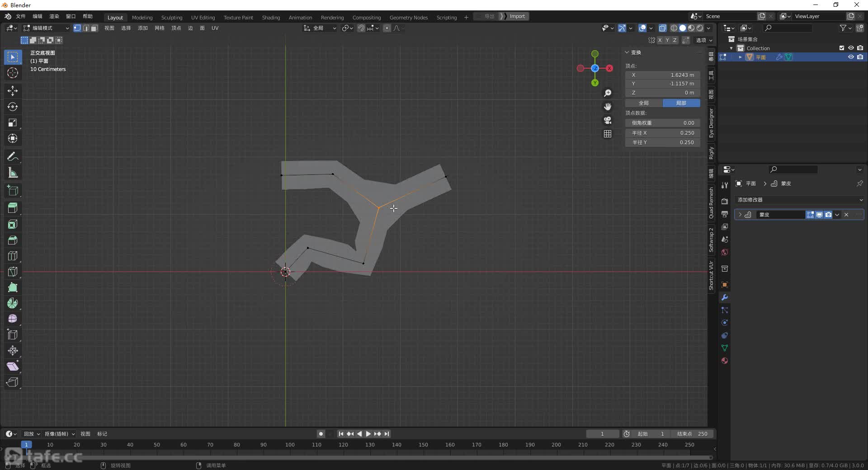Expand the 蒙皮 modifier panel

(x=740, y=215)
